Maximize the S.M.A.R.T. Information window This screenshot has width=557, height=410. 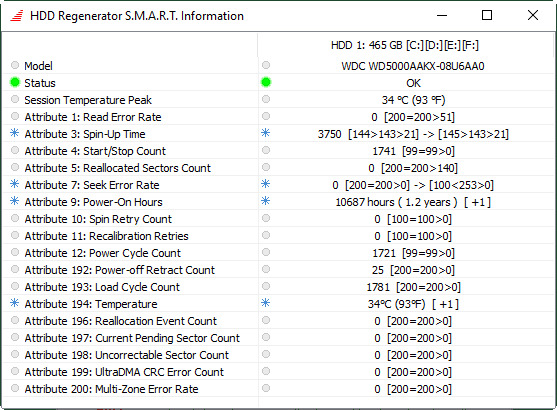[487, 15]
